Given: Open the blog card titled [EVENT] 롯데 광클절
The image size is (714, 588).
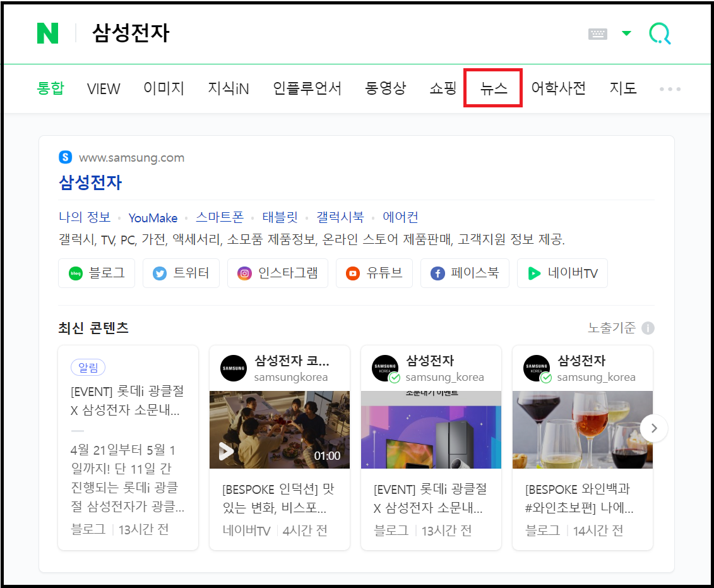Looking at the screenshot, I should [431, 498].
